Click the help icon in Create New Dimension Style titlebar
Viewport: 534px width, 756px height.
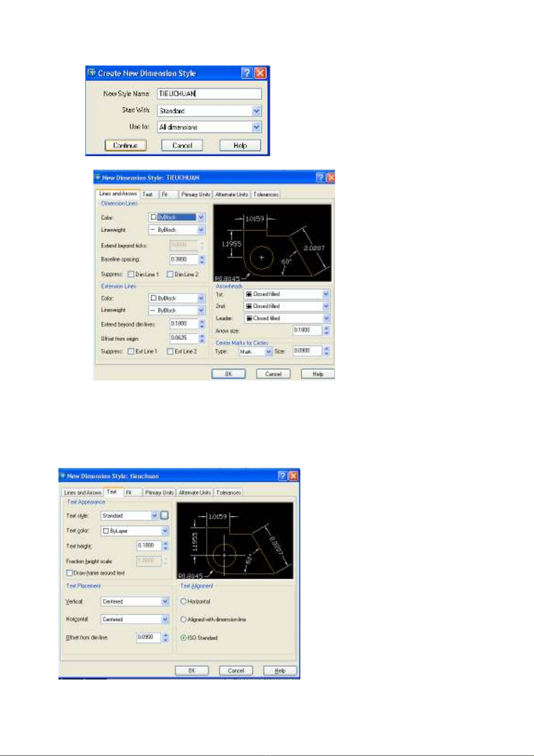[x=247, y=73]
